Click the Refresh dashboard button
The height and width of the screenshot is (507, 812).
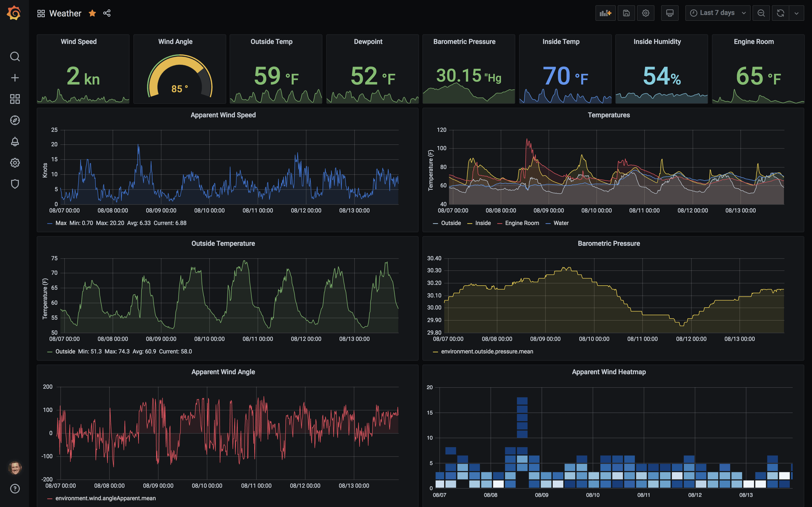click(780, 13)
